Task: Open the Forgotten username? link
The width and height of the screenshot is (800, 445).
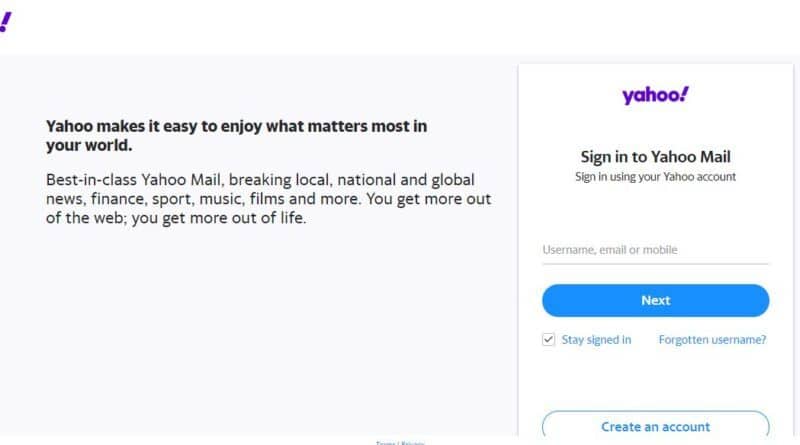Action: tap(712, 340)
